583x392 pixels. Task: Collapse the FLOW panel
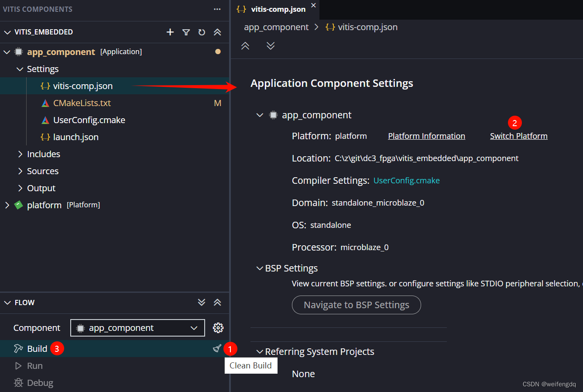click(7, 303)
